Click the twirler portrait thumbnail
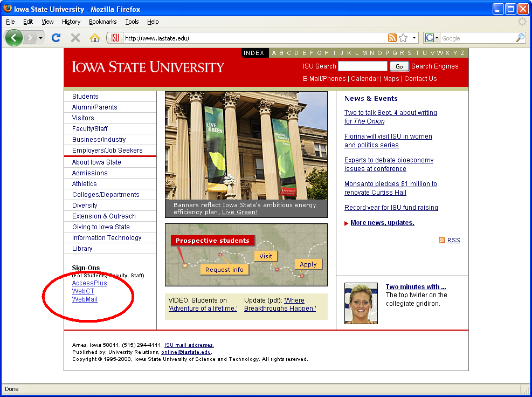532x397 pixels. click(x=361, y=303)
